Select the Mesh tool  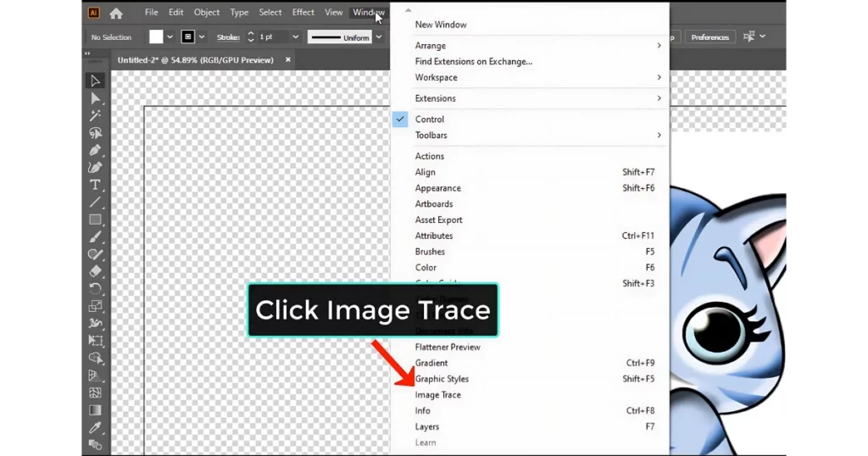(x=95, y=393)
